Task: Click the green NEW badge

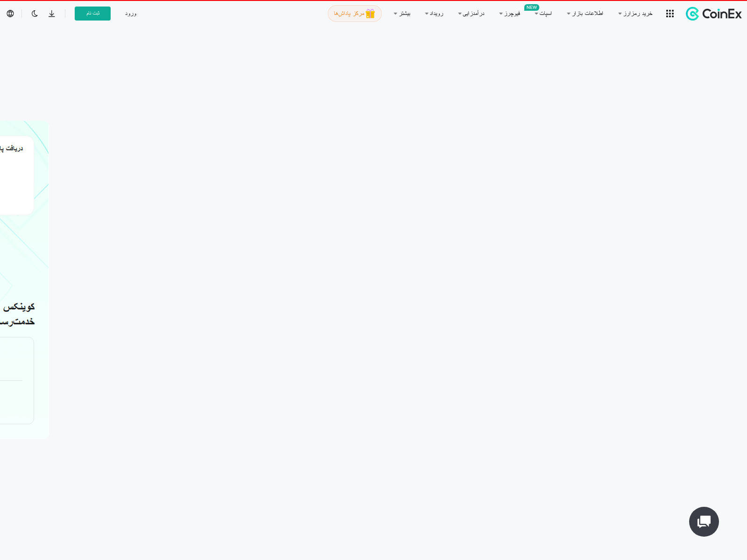Action: coord(531,7)
